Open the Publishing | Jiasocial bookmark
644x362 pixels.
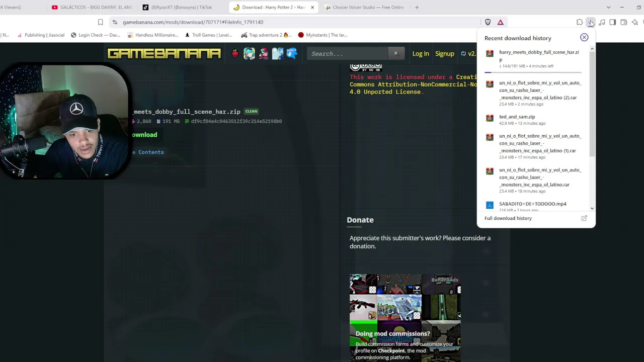(x=40, y=35)
